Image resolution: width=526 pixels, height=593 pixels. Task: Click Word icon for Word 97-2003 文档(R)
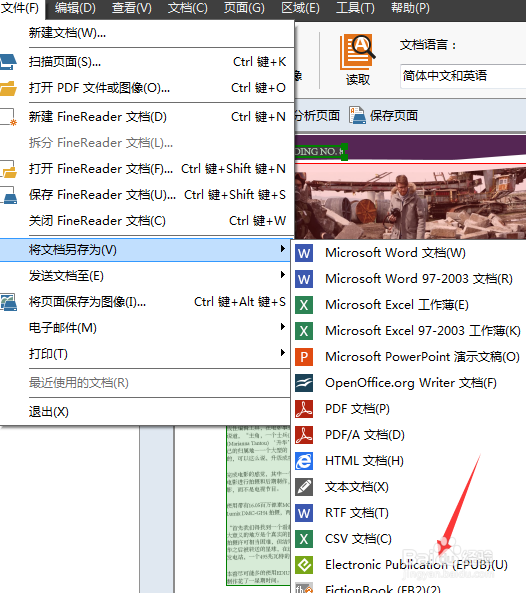point(304,279)
